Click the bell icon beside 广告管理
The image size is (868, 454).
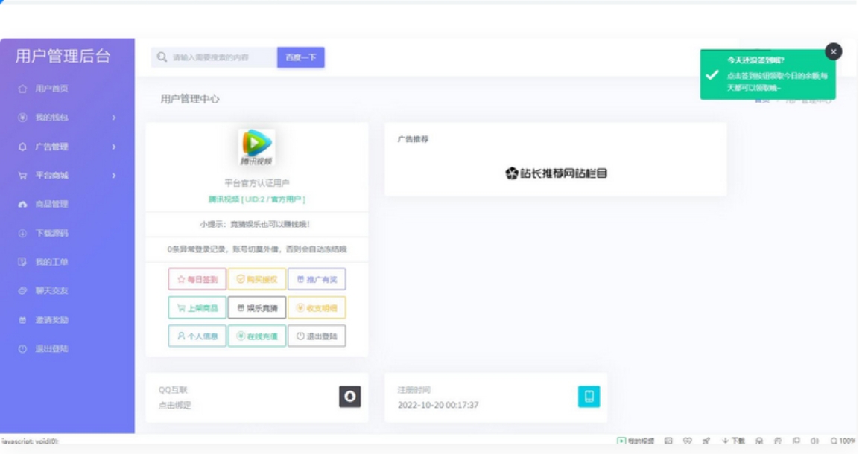[22, 147]
